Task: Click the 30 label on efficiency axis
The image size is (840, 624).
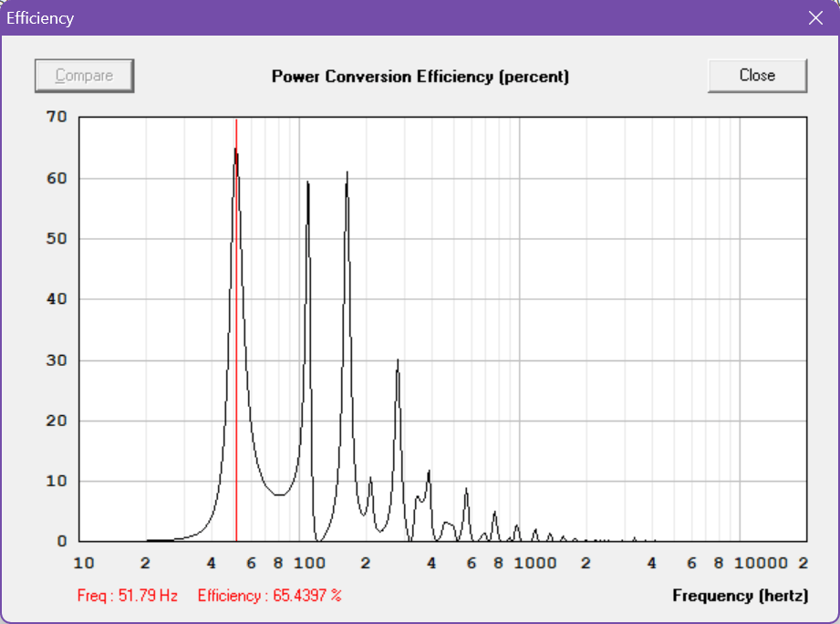Action: [57, 360]
